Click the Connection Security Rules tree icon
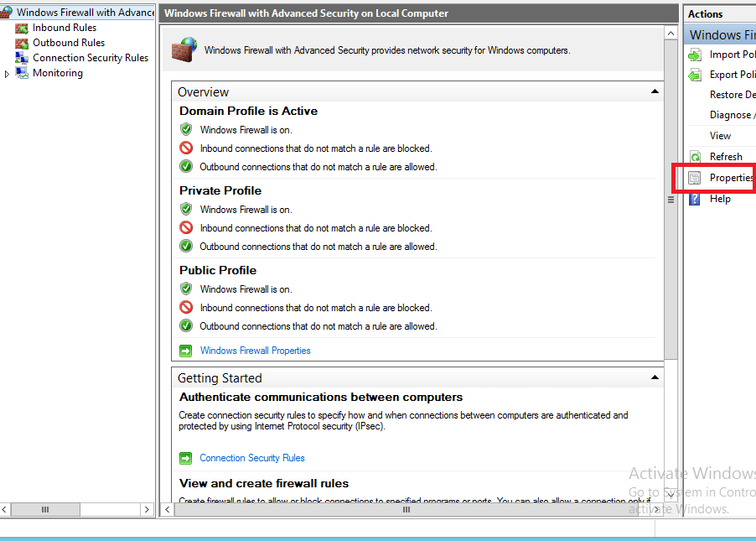Screen dimensions: 756x541 (22, 58)
